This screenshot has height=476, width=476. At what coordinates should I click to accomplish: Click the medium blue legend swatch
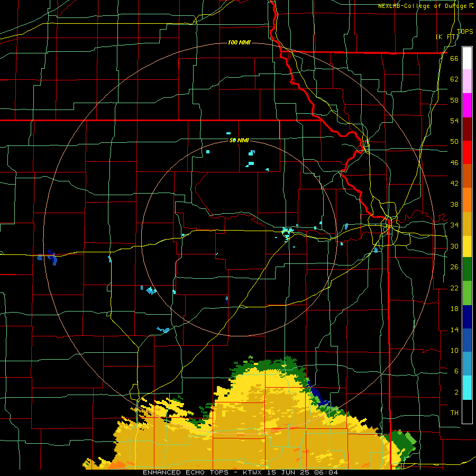pos(467,340)
